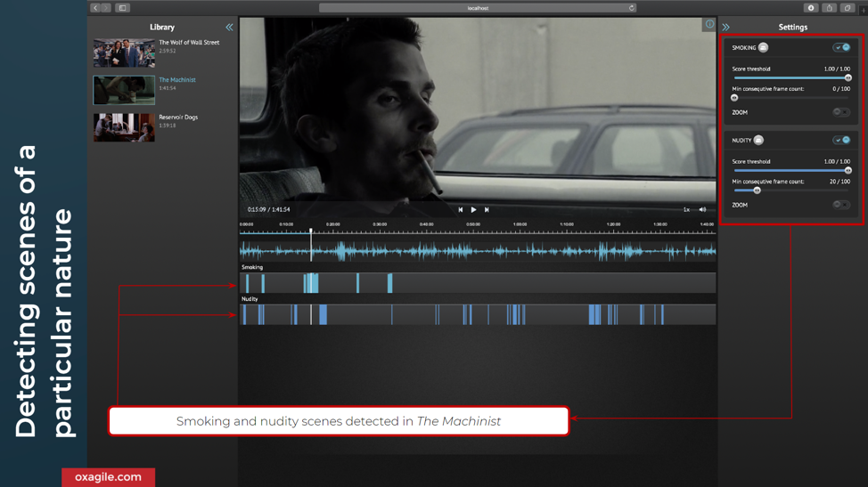This screenshot has height=487, width=868.
Task: Mute the video volume speaker icon
Action: [x=702, y=210]
